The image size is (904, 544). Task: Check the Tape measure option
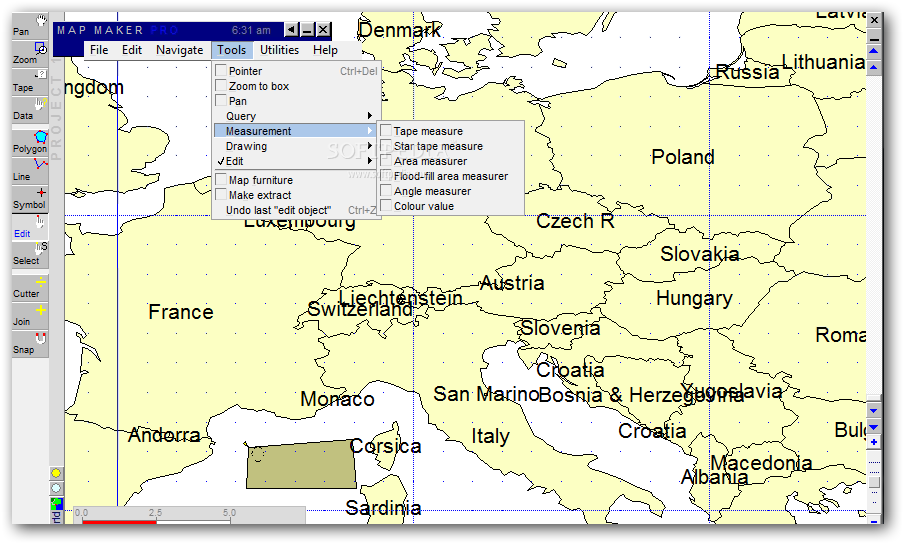coord(386,131)
